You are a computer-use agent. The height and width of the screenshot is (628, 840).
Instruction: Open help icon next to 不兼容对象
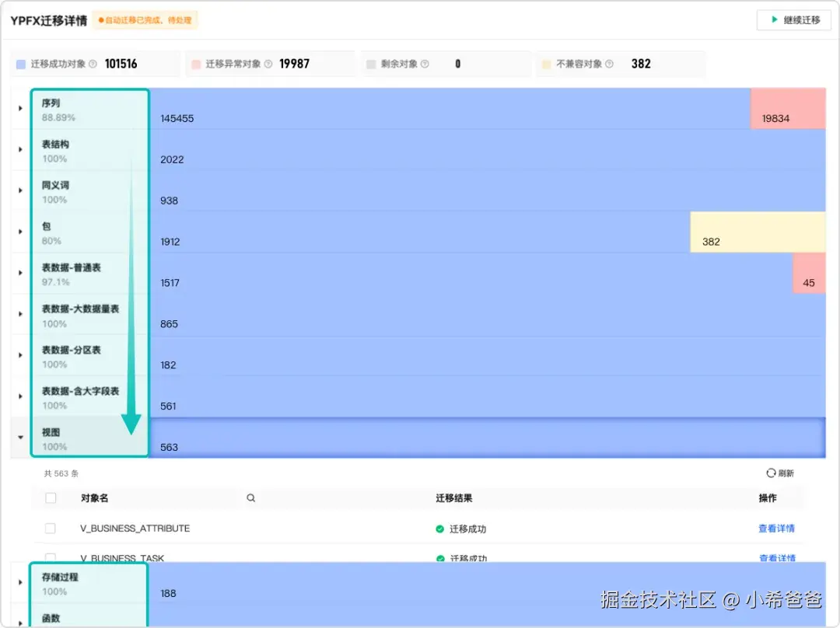(x=609, y=64)
